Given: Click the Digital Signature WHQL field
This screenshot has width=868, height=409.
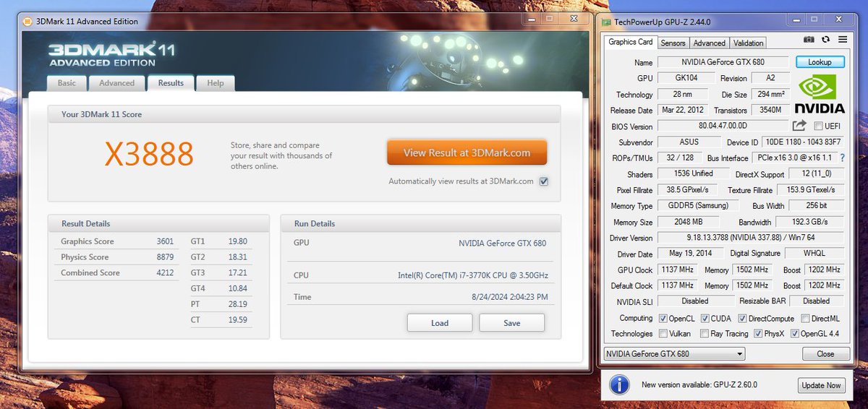Looking at the screenshot, I should pyautogui.click(x=814, y=254).
